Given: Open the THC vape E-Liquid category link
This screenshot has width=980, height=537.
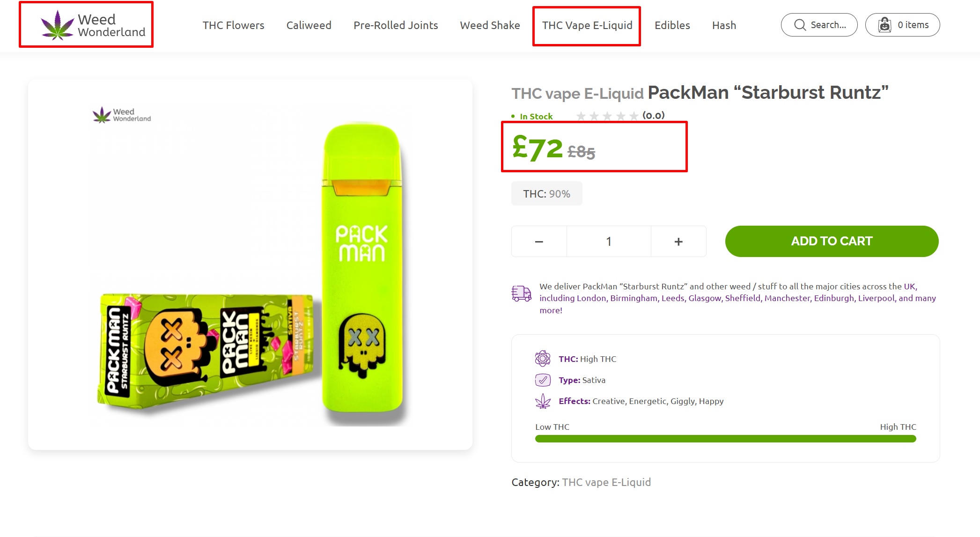Looking at the screenshot, I should click(606, 482).
